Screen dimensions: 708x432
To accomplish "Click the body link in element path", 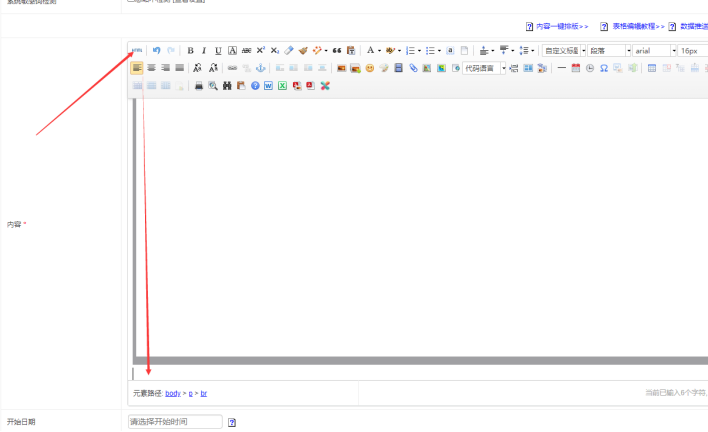I will tap(173, 393).
